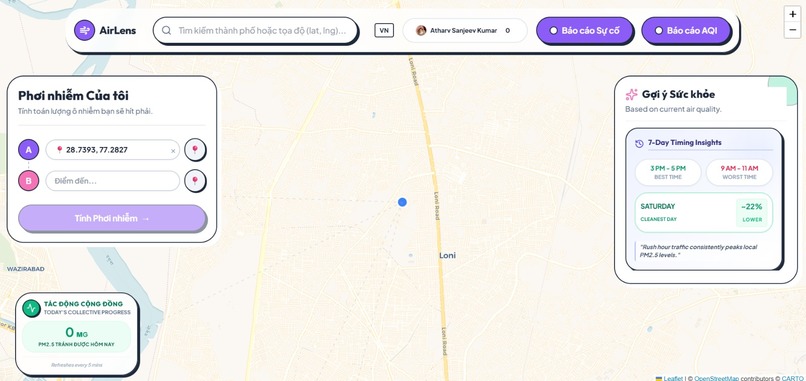Click the 3 PM - 5 PM best time pill
The height and width of the screenshot is (381, 806).
tap(668, 172)
